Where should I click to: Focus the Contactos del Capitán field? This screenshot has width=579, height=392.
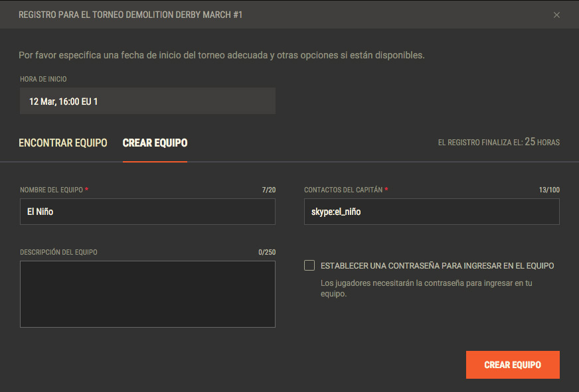[x=432, y=212]
